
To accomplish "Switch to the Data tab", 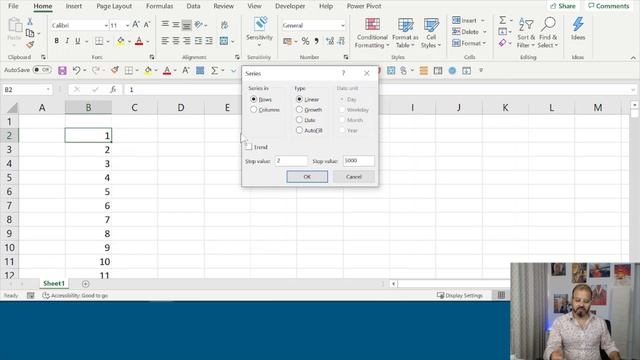I will point(193,6).
